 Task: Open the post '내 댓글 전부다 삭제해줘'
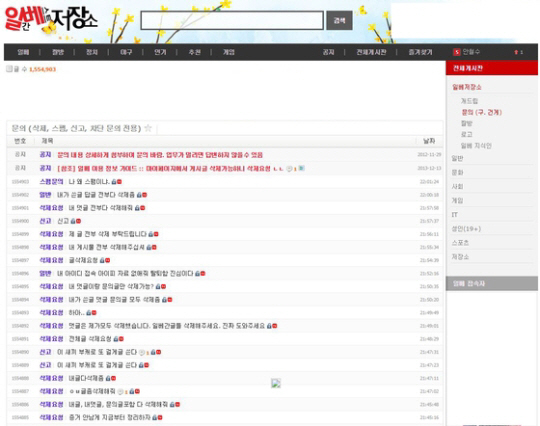100,208
